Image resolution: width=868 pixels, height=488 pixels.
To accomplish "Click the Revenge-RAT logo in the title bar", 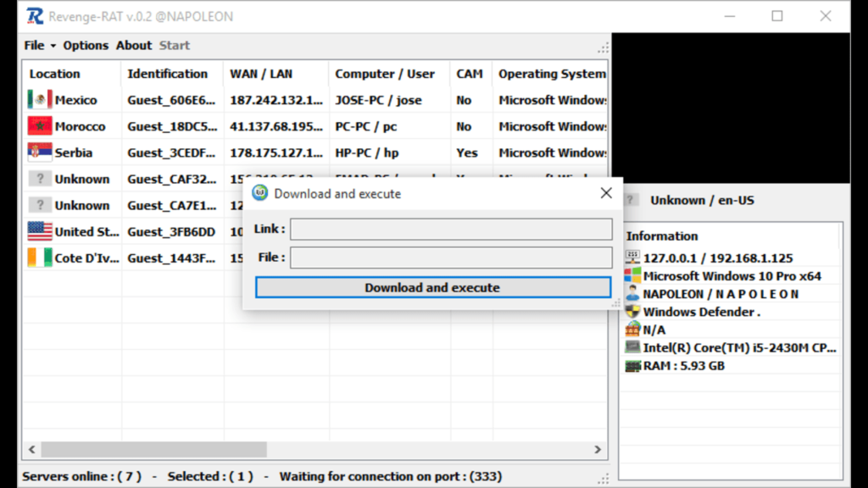I will [x=34, y=16].
